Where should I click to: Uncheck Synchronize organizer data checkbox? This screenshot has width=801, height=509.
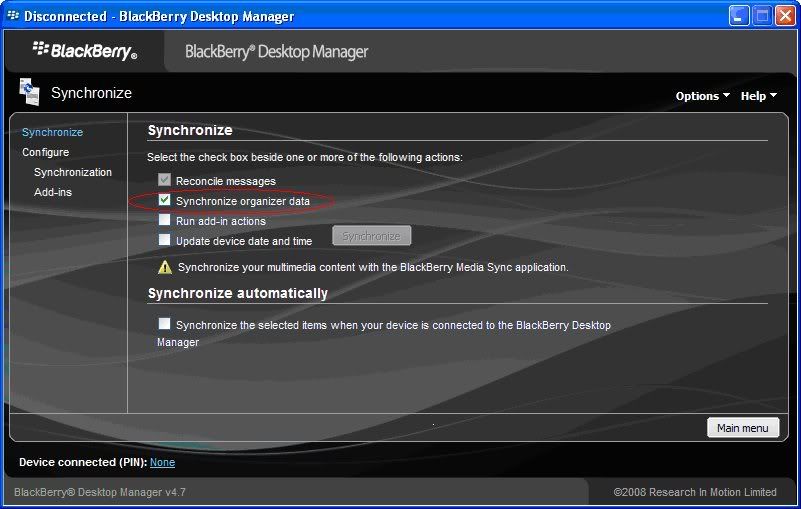(x=164, y=200)
